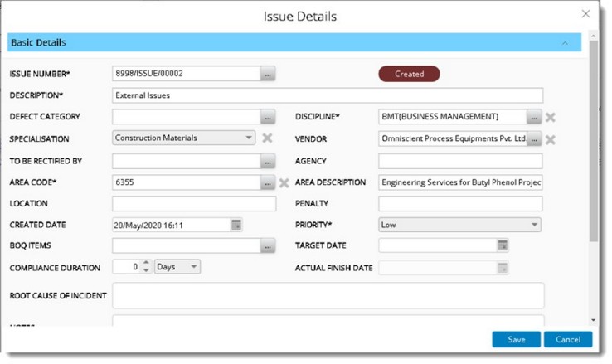The height and width of the screenshot is (364, 612).
Task: Collapse the Basic Details section
Action: (565, 42)
